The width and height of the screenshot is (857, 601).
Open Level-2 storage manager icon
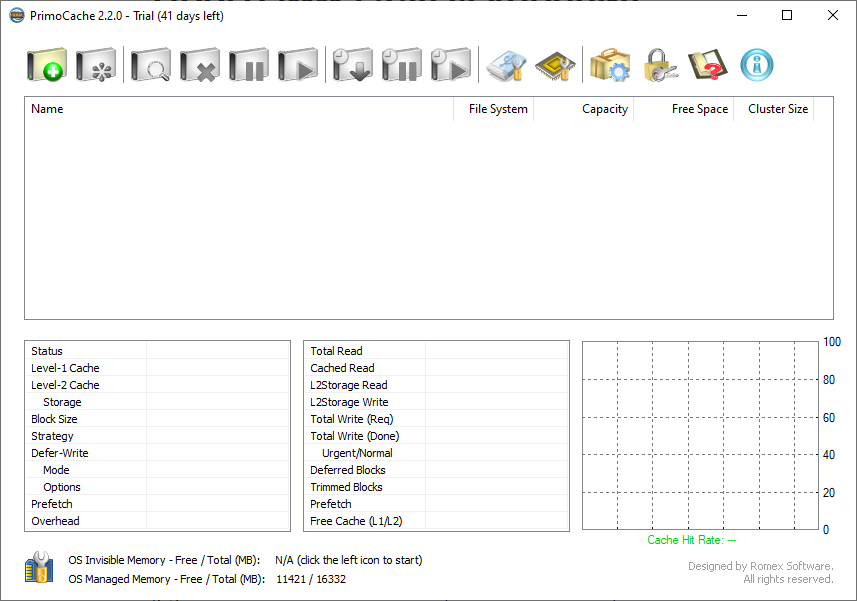click(506, 65)
